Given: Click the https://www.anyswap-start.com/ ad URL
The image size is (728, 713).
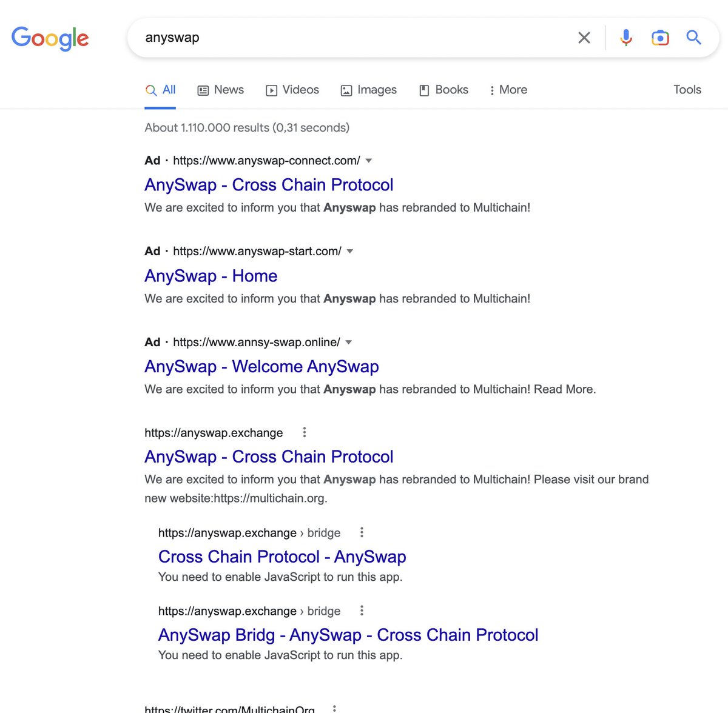Looking at the screenshot, I should click(x=257, y=252).
